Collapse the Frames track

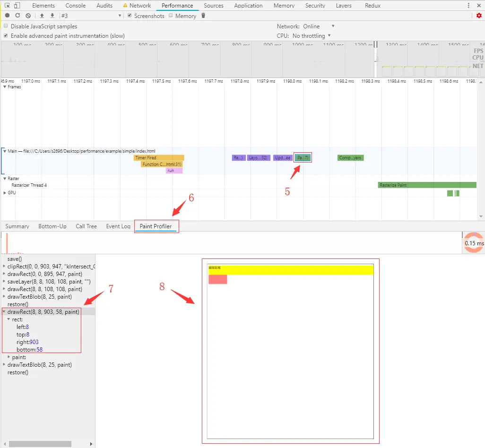(5, 87)
